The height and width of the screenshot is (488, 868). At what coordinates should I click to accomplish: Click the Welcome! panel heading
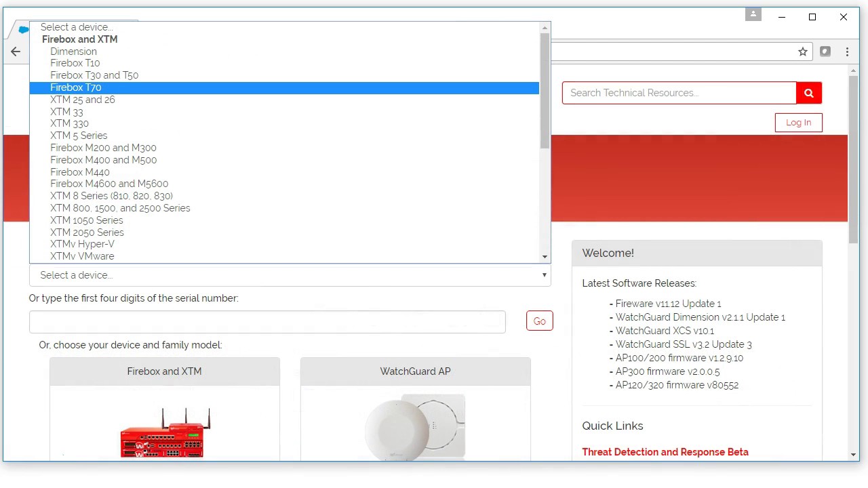(x=608, y=253)
